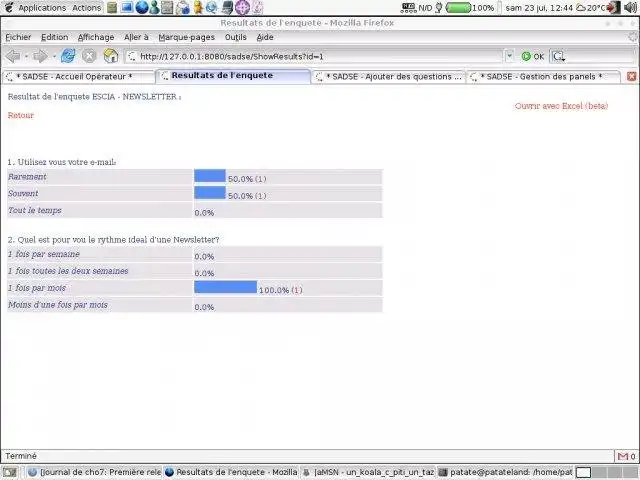Open the weather applet showing 20°C

click(591, 7)
